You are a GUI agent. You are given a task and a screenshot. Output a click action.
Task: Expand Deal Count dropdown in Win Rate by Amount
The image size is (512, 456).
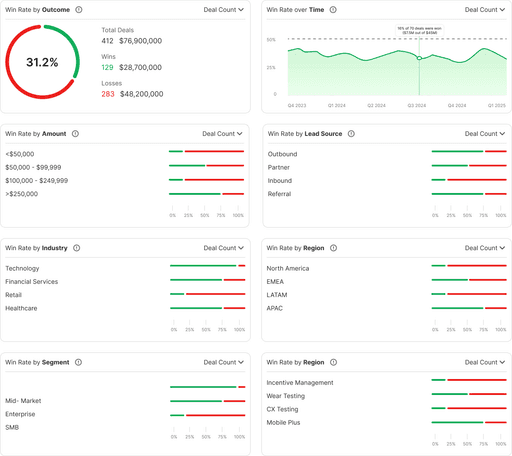(x=222, y=134)
